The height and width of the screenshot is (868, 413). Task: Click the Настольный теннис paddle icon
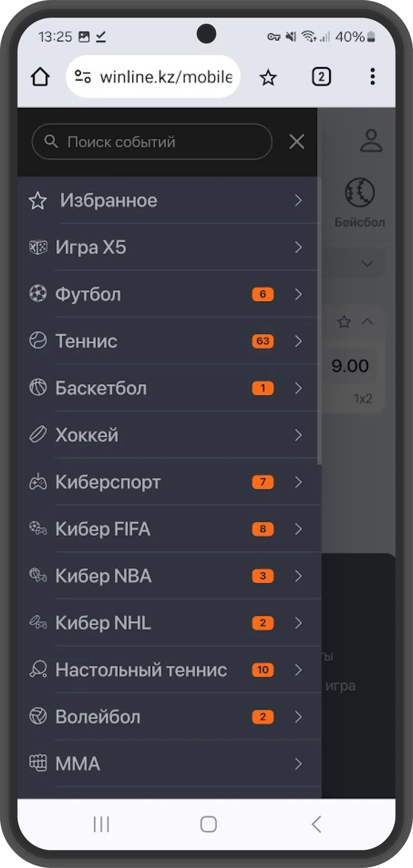[x=38, y=670]
